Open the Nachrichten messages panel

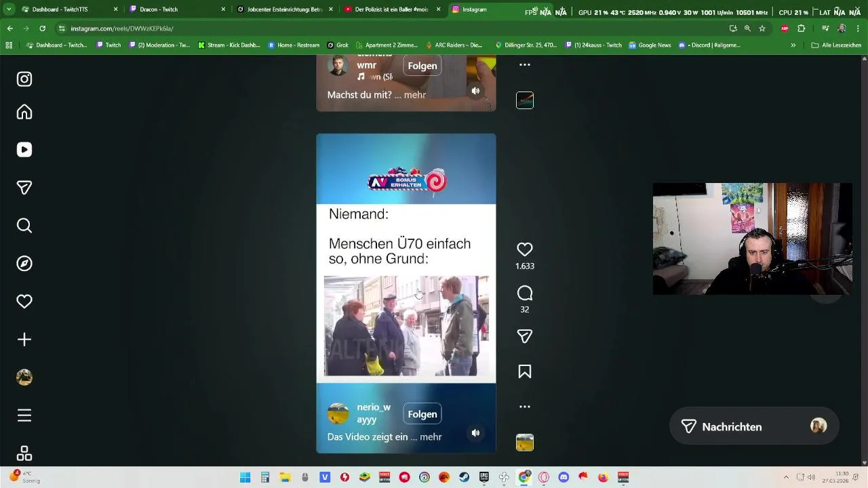coord(754,427)
